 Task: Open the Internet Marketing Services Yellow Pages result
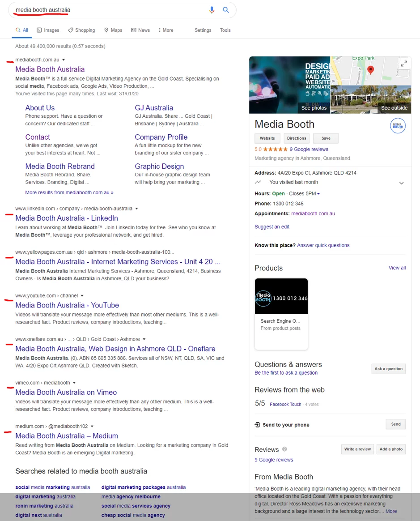pos(118,261)
